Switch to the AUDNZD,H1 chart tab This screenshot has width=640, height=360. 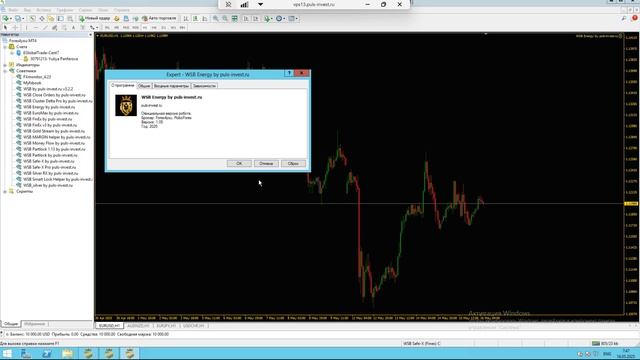point(138,326)
